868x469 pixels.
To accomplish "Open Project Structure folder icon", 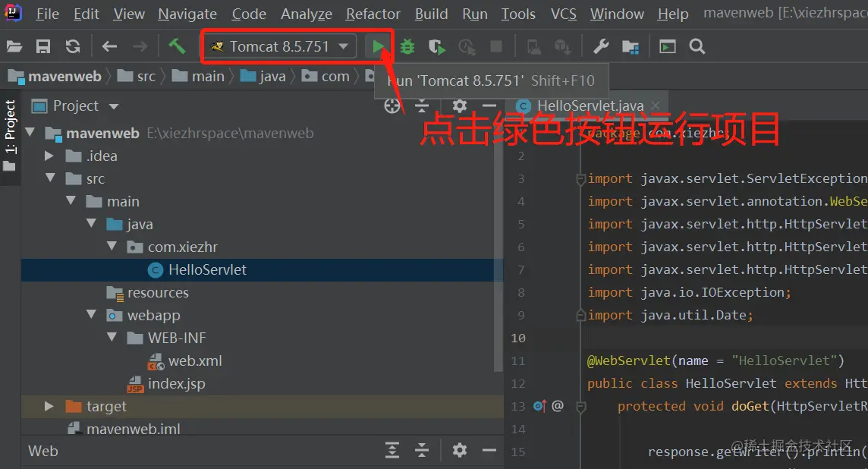I will coord(631,47).
